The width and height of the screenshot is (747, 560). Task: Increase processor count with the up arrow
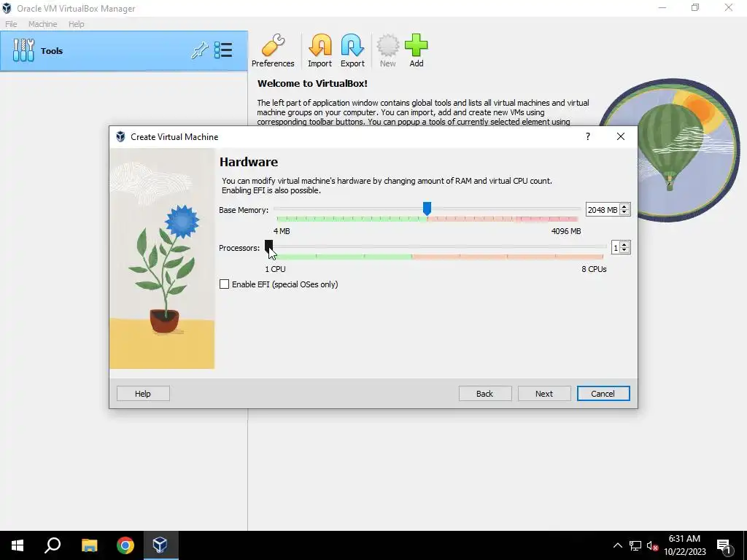[x=624, y=245]
